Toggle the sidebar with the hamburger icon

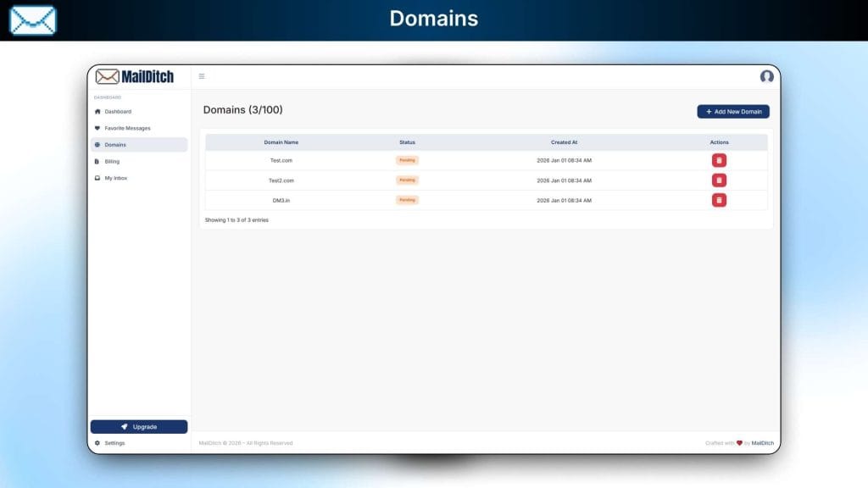[202, 75]
